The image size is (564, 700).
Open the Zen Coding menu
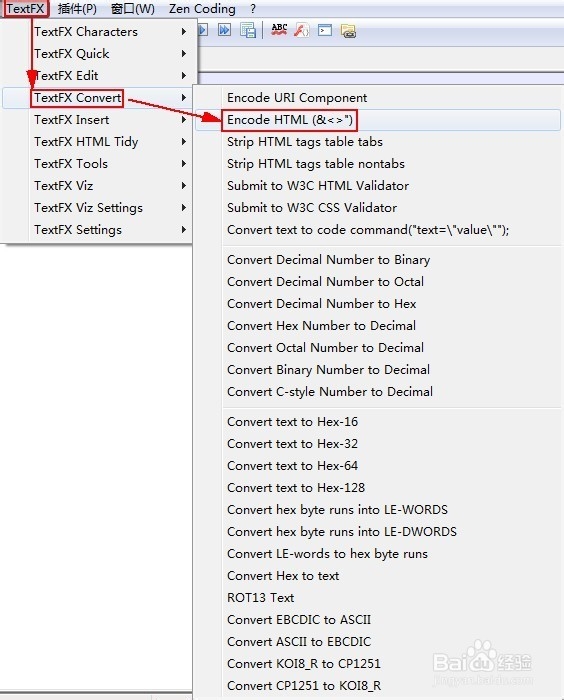202,8
